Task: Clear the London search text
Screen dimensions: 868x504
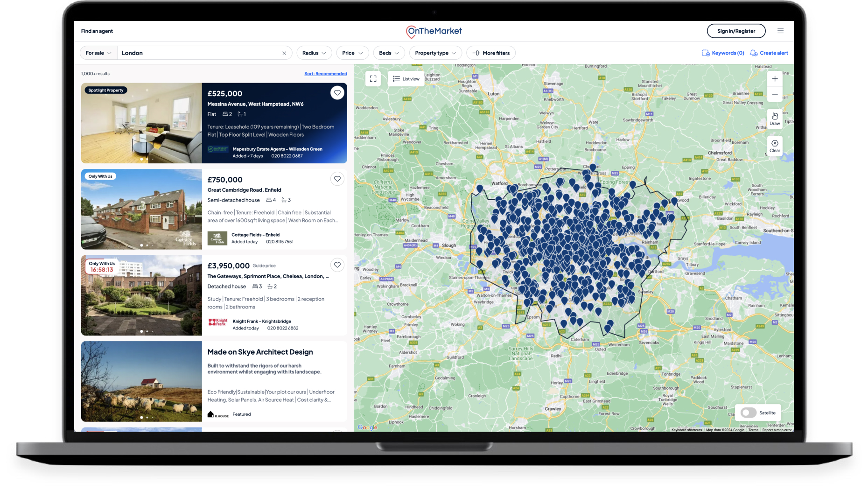Action: [284, 53]
